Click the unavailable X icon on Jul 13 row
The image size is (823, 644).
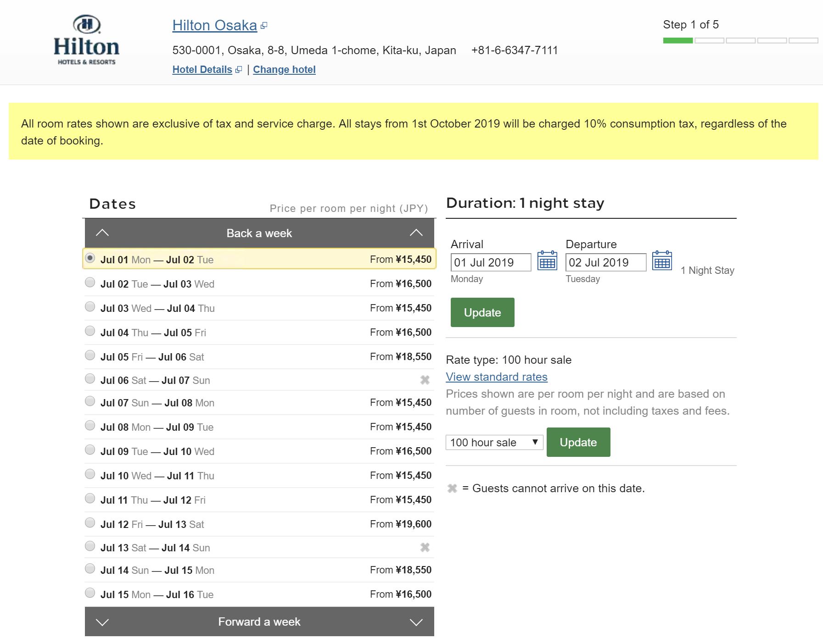(x=425, y=547)
